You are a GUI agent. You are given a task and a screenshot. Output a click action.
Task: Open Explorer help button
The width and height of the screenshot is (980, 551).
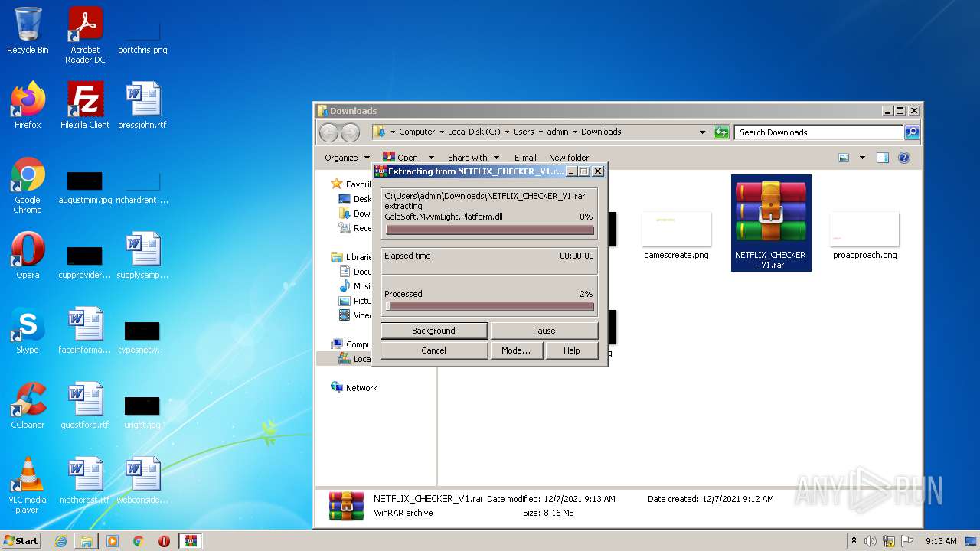pyautogui.click(x=903, y=158)
